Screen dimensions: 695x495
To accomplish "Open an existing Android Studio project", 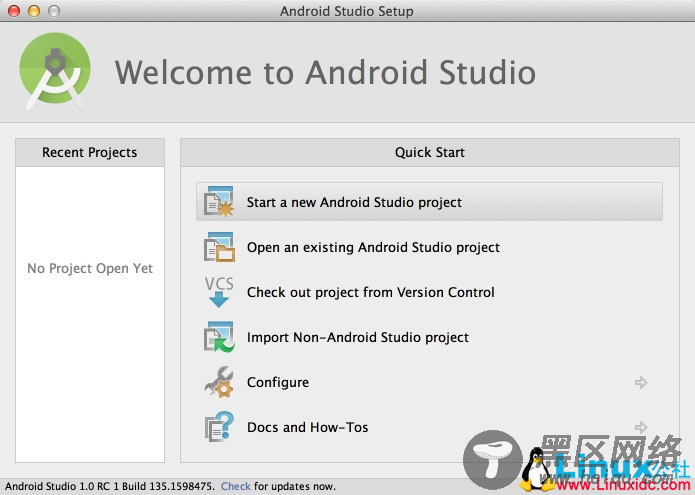I will click(x=429, y=247).
